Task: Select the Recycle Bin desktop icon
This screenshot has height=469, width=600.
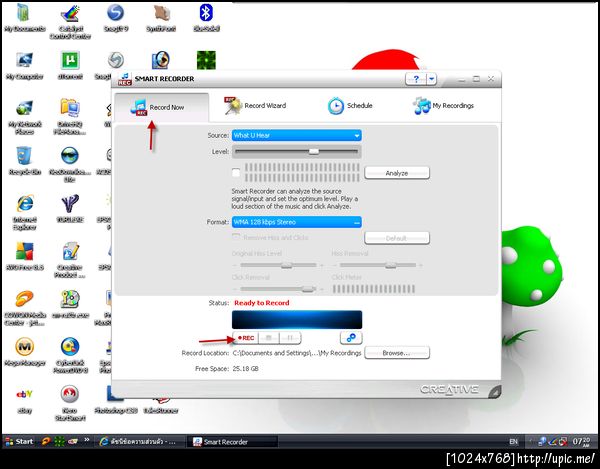Action: click(x=24, y=161)
